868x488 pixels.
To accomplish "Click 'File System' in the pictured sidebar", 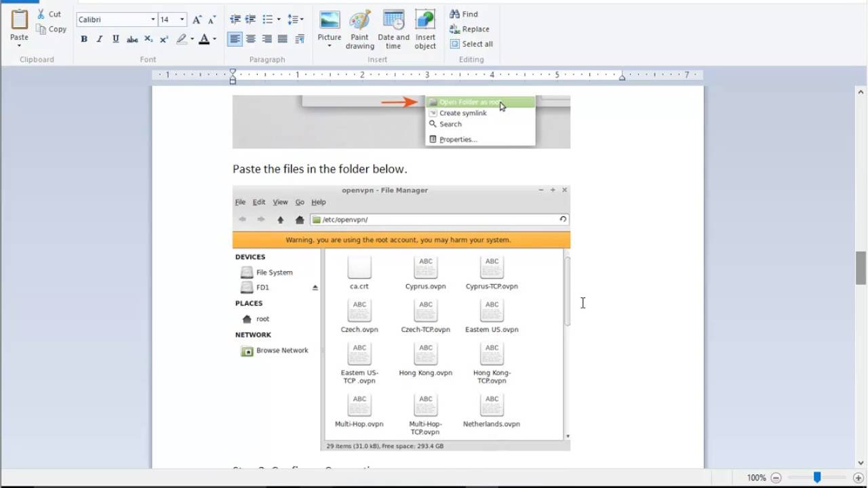I will (x=267, y=272).
